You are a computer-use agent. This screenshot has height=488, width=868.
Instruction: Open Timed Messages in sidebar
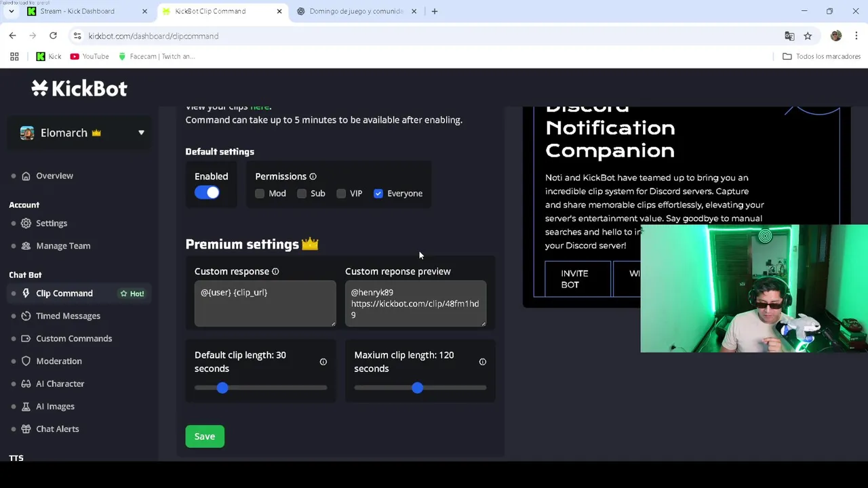point(68,316)
